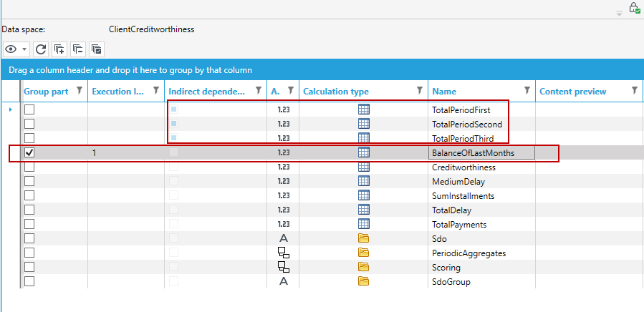Image resolution: width=644 pixels, height=312 pixels.
Task: Click folder icon in PeriodicAggregates row
Action: (363, 253)
